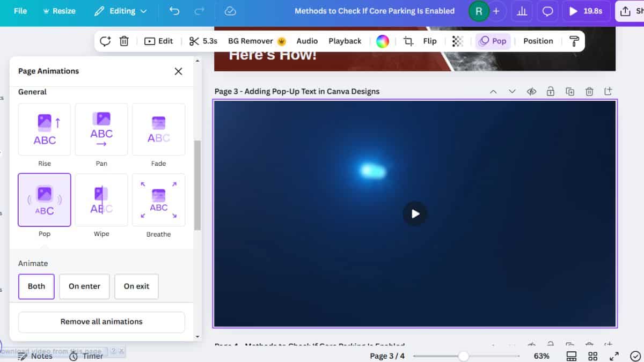Screen dimensions: 644x362
Task: Click the zoom slider handle
Action: pyautogui.click(x=464, y=356)
